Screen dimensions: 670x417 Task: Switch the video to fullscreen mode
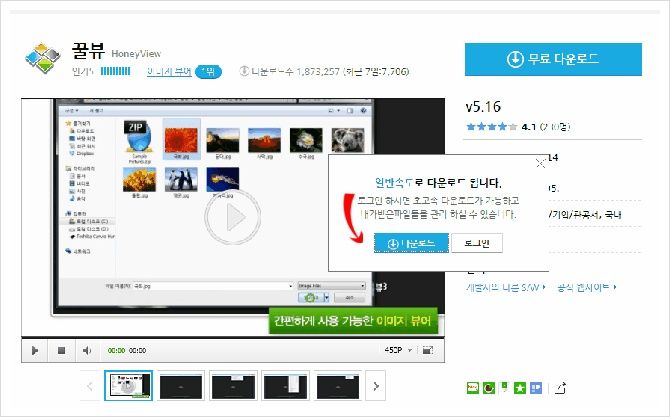point(428,350)
